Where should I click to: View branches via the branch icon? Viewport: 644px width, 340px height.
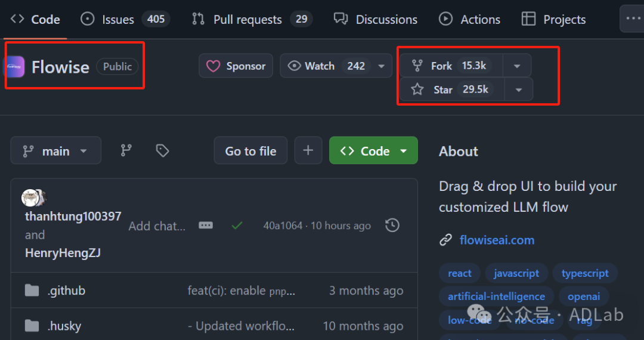click(126, 151)
